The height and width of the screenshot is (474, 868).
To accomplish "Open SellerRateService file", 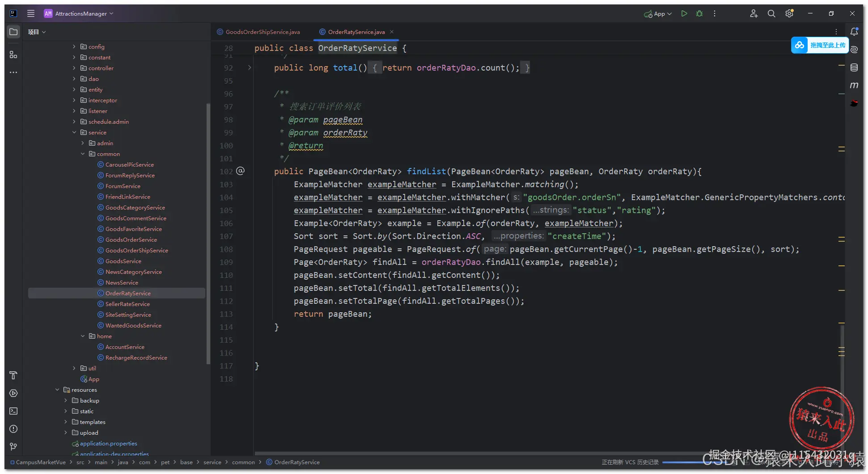I will point(127,304).
